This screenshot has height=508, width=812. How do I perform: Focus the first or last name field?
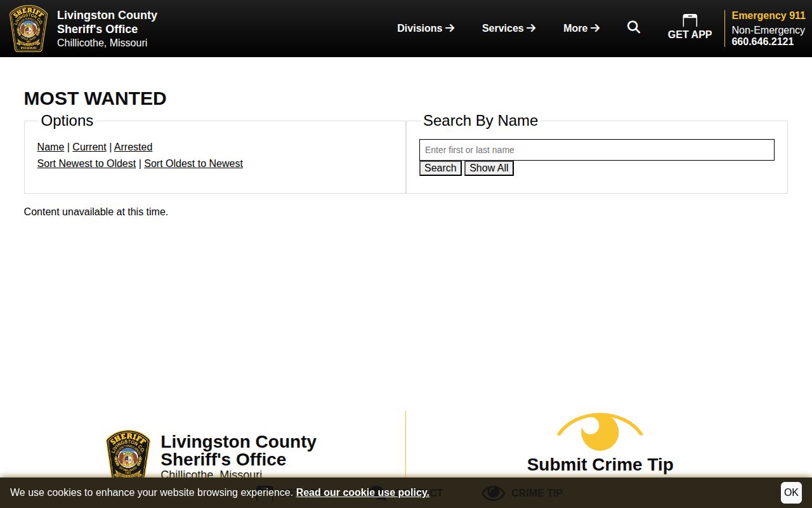pyautogui.click(x=597, y=150)
